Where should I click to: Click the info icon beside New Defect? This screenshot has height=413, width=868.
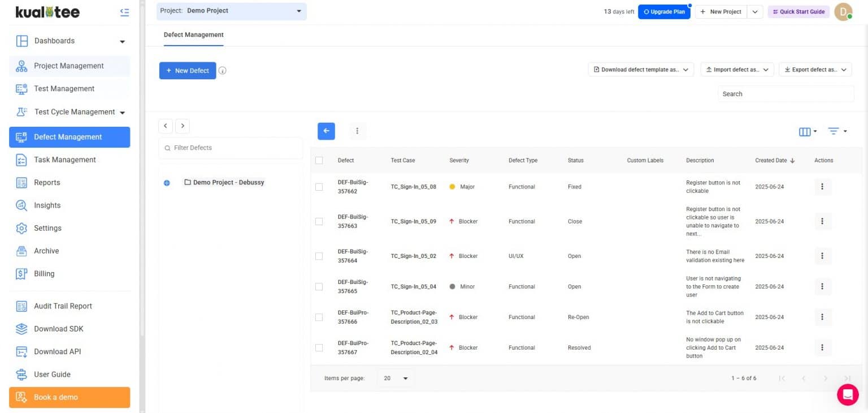pos(223,71)
